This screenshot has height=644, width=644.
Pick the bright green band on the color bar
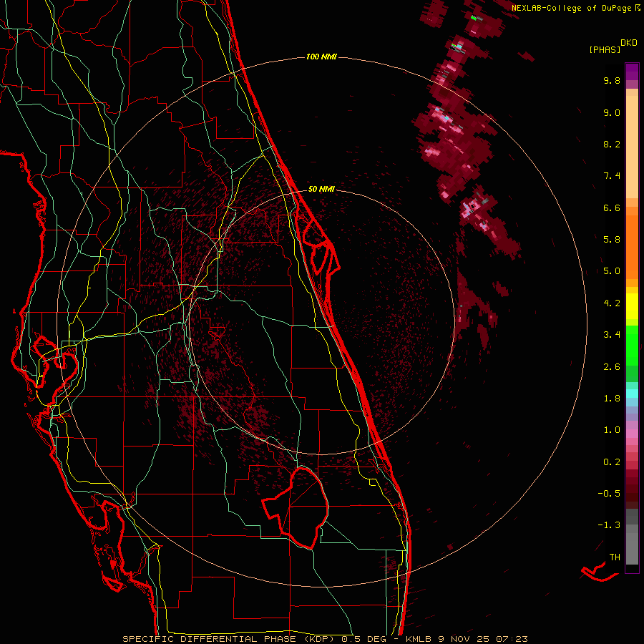coord(632,345)
